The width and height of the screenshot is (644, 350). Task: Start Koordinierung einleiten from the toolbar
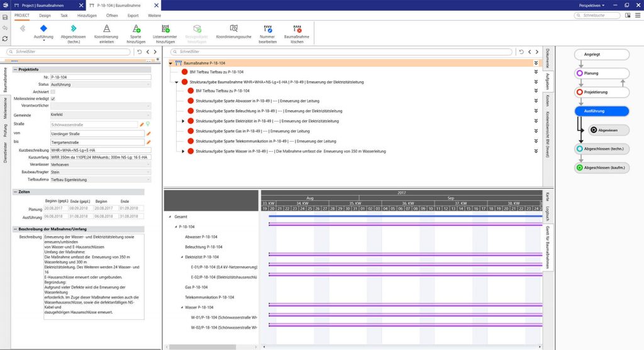pyautogui.click(x=106, y=29)
